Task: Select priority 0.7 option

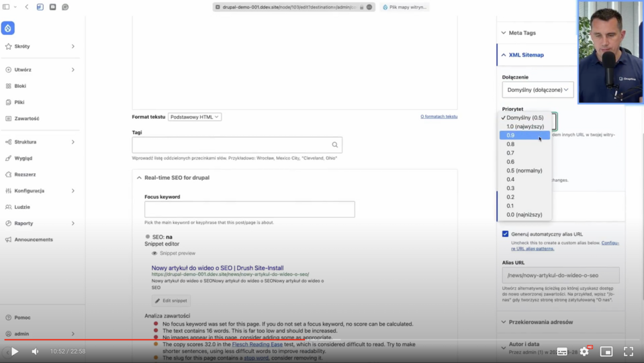Action: [525, 153]
